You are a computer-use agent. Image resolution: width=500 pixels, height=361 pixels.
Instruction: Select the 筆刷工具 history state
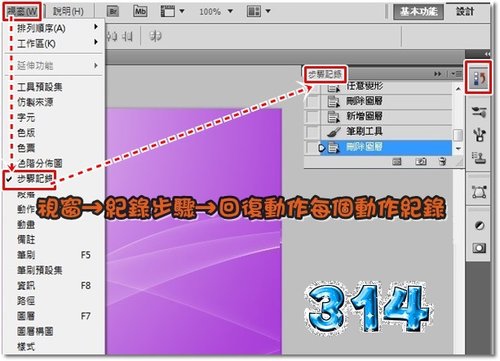point(386,132)
